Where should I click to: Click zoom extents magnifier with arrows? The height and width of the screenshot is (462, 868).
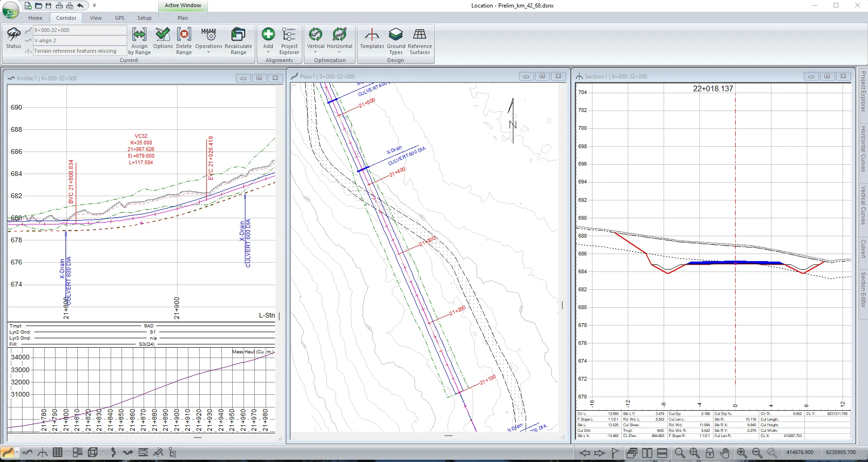tap(694, 453)
